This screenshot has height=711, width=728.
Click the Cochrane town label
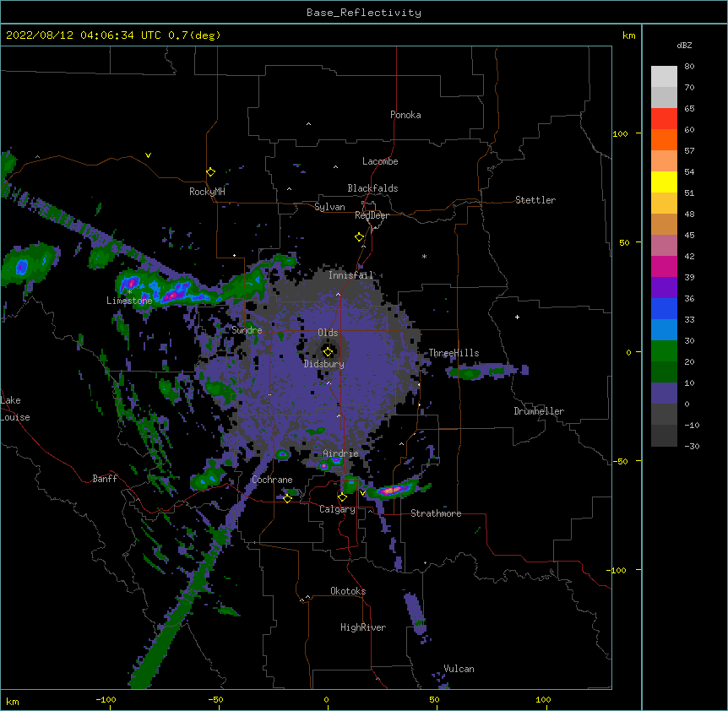(x=272, y=480)
